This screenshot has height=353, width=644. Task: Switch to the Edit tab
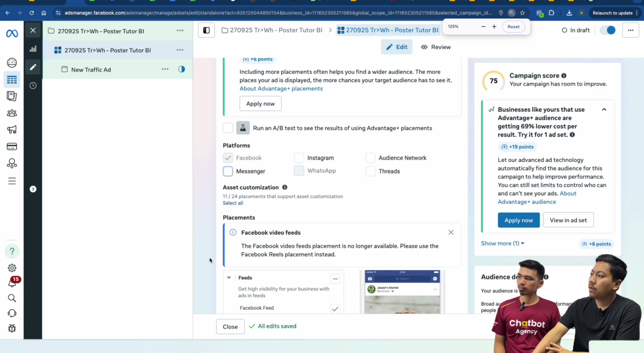pyautogui.click(x=397, y=47)
